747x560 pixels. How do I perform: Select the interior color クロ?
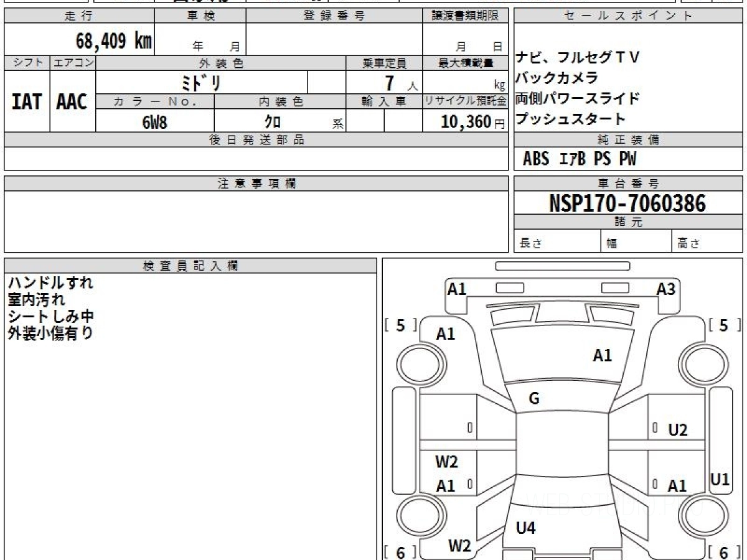(273, 122)
